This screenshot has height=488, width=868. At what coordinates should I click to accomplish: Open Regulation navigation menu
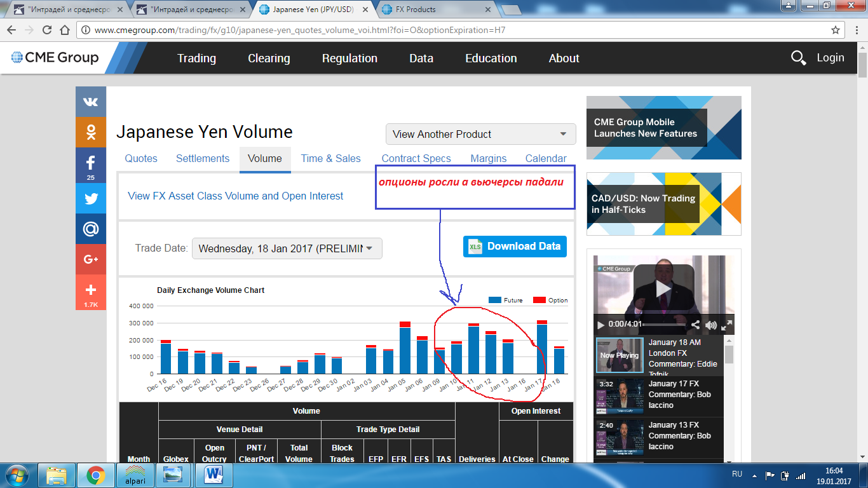click(x=349, y=58)
